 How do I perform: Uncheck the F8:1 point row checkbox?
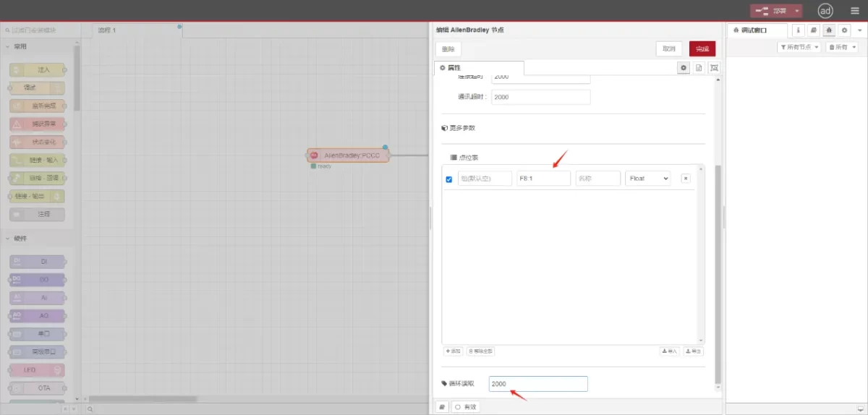tap(449, 179)
